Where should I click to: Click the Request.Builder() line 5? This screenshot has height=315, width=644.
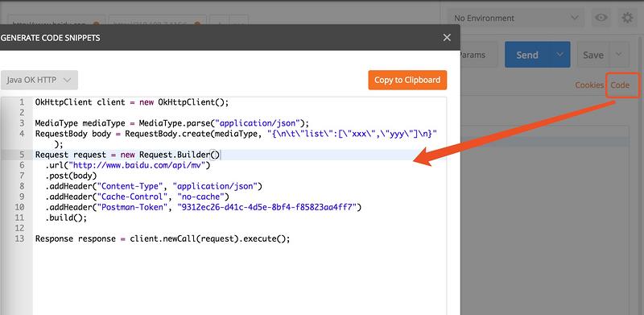(128, 155)
